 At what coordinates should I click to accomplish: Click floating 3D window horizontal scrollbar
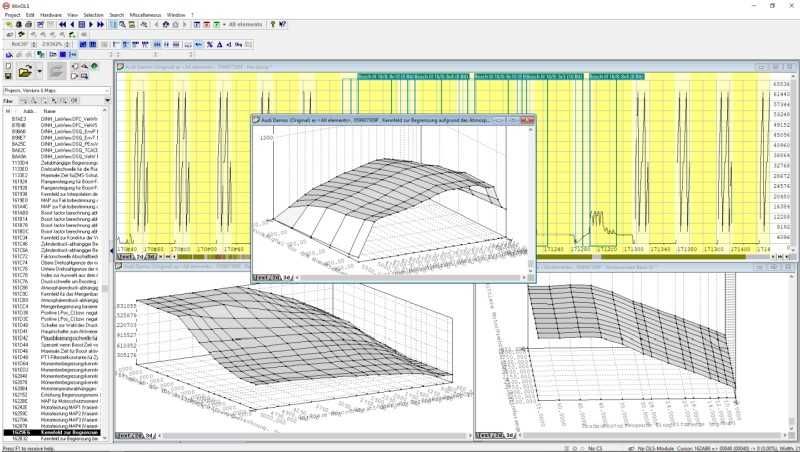[x=410, y=278]
